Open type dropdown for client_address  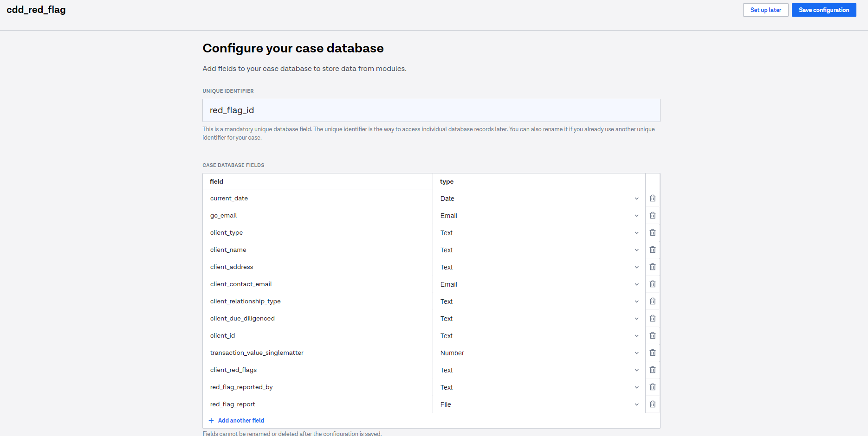coord(539,267)
